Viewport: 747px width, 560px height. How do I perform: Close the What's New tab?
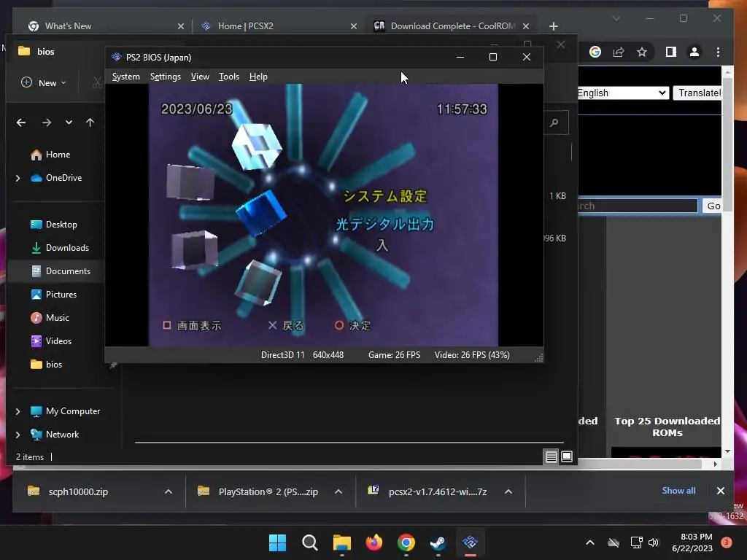(x=181, y=26)
